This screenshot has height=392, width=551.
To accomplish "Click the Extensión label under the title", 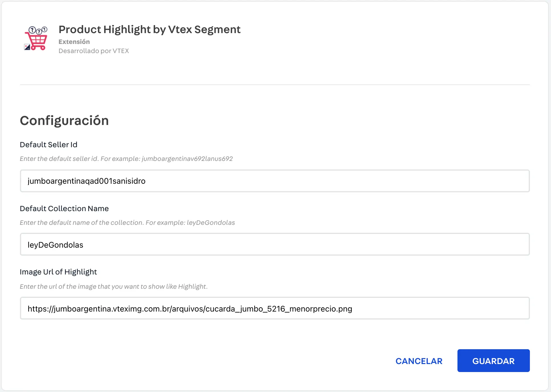I will pos(74,42).
